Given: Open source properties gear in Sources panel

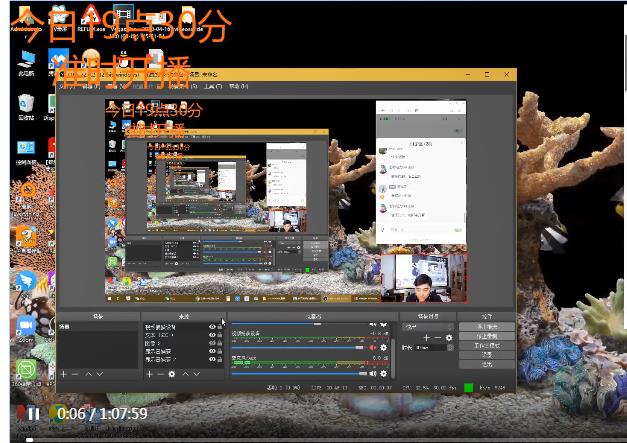Looking at the screenshot, I should pos(172,373).
